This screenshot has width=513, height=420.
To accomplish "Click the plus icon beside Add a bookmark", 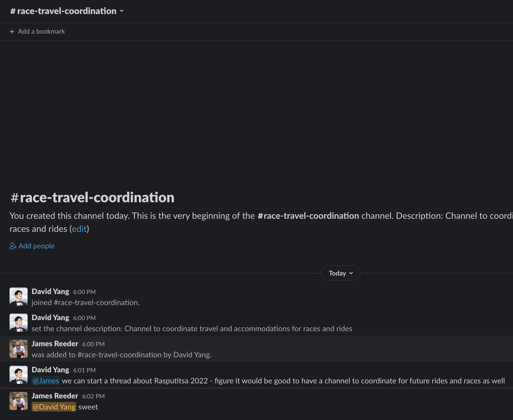I will coord(12,32).
